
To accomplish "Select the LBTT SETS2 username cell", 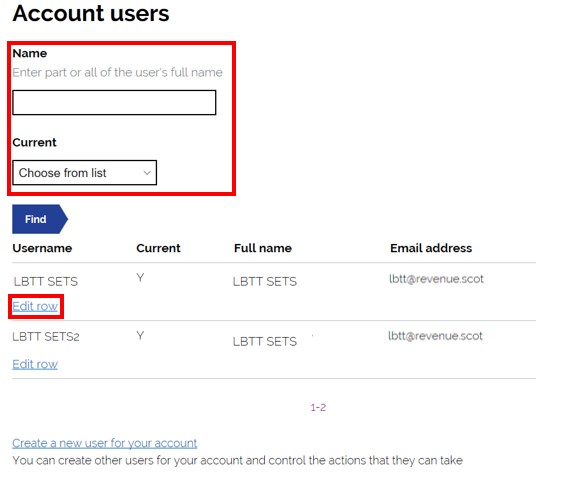I will point(46,337).
